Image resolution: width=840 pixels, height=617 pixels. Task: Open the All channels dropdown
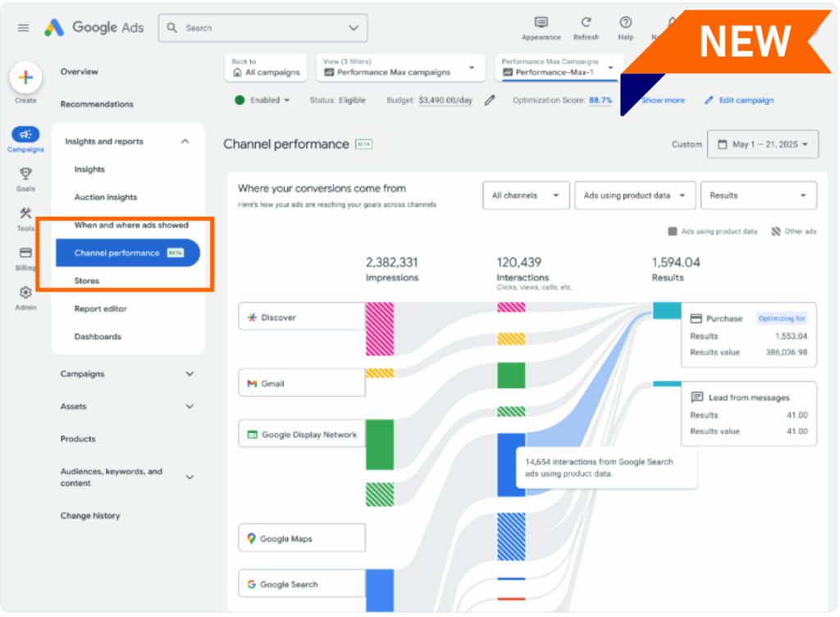[x=526, y=195]
